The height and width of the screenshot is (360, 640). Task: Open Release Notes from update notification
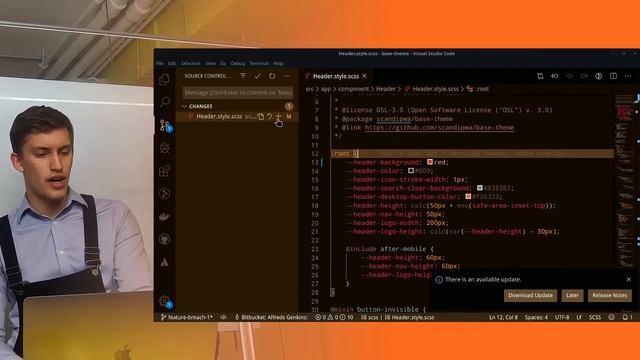610,296
